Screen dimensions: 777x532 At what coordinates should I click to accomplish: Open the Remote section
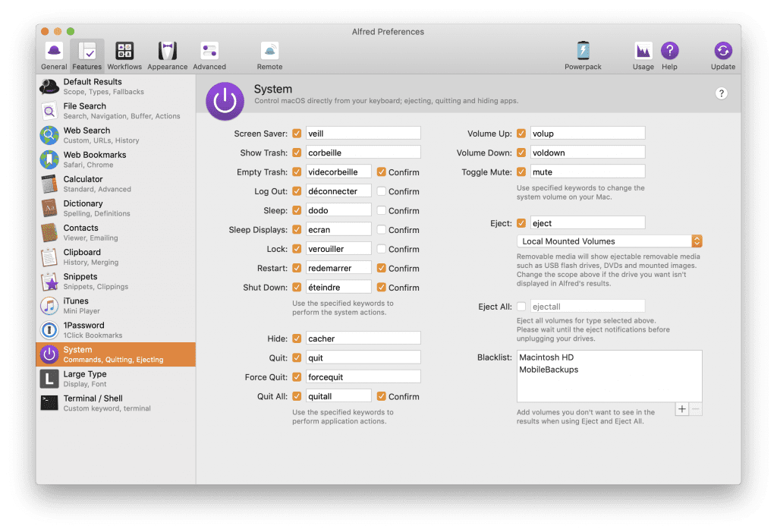click(x=269, y=55)
